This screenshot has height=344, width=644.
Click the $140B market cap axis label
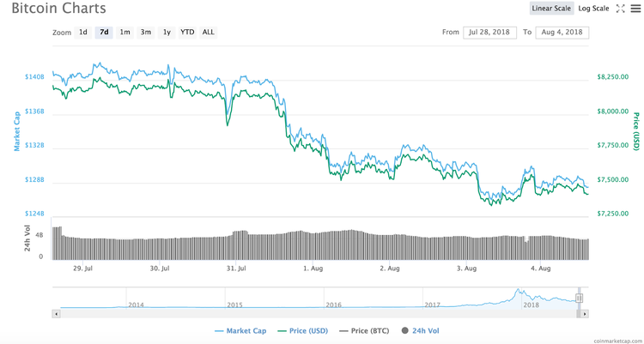pos(36,76)
